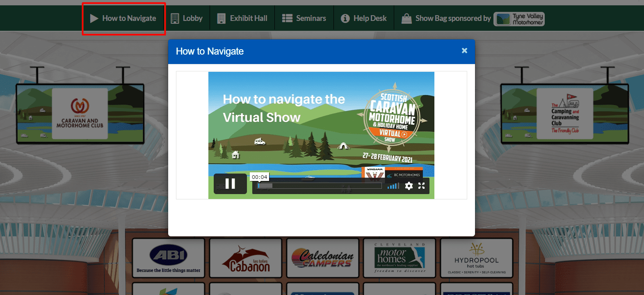Open Hydropool hot tubs exhibitor tile
The width and height of the screenshot is (644, 295).
tap(476, 258)
